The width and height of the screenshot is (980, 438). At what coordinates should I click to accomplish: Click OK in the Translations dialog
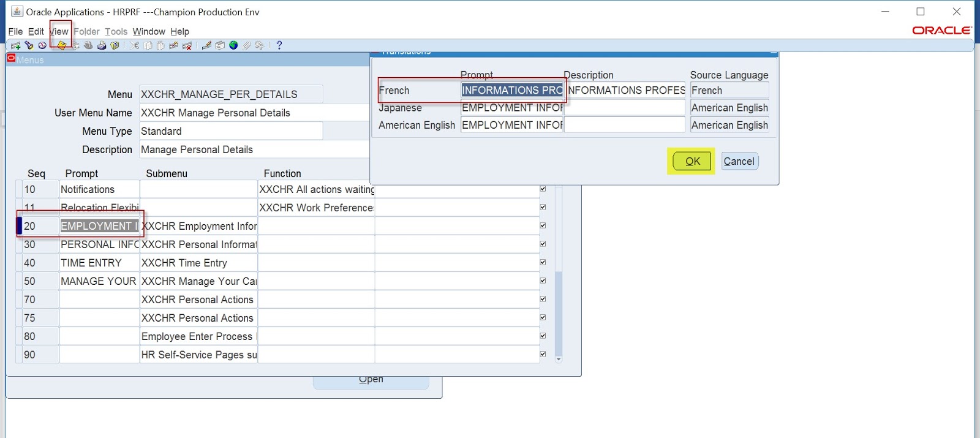[x=692, y=161]
